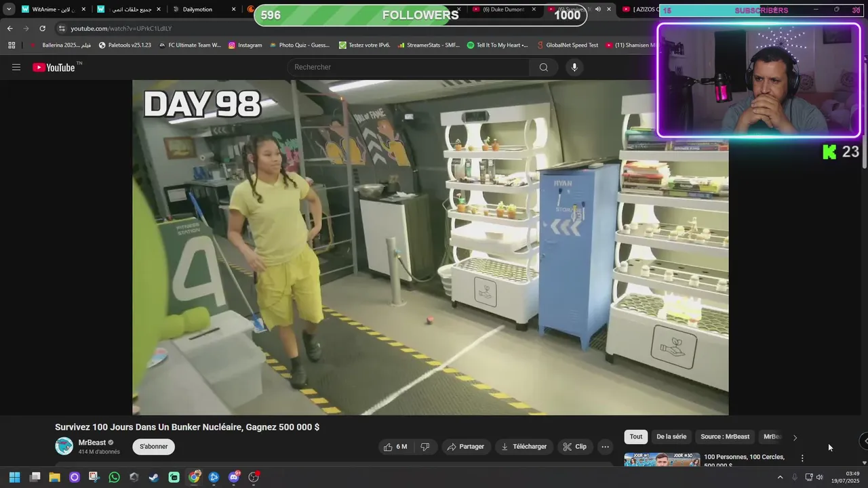Open the network tray icon
The width and height of the screenshot is (868, 488).
(808, 477)
